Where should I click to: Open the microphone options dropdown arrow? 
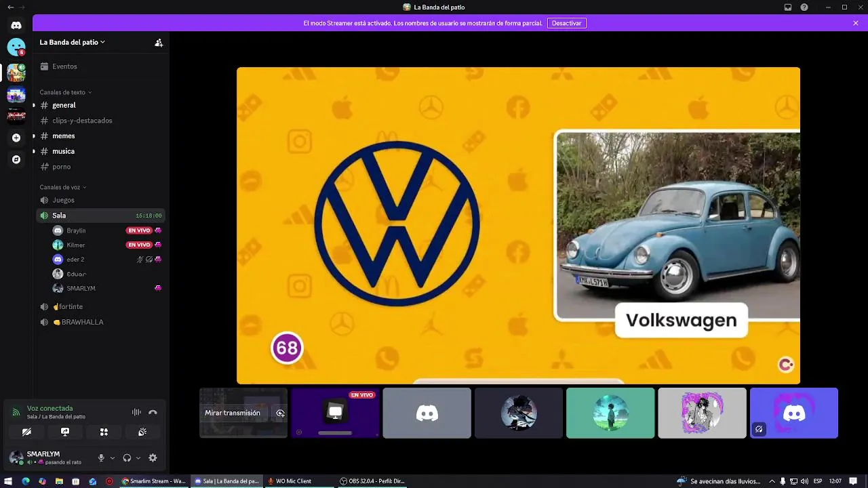point(113,458)
